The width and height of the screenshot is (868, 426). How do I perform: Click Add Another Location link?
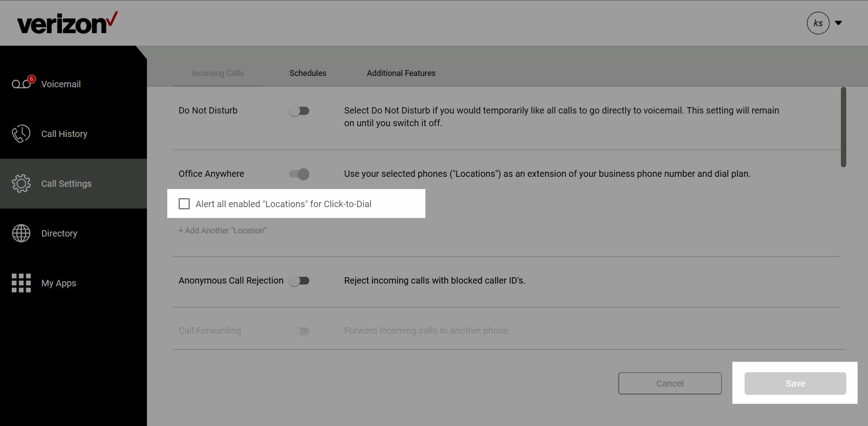point(222,231)
